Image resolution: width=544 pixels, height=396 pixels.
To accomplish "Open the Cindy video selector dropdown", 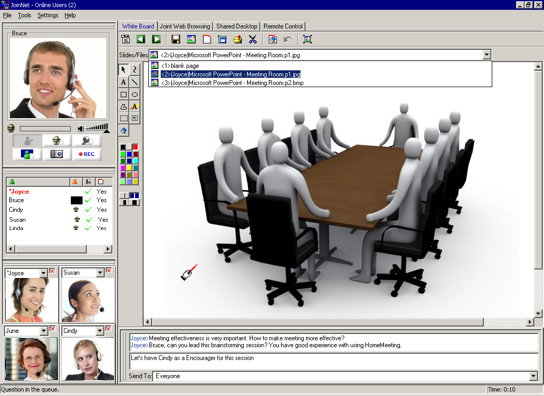I will click(100, 331).
